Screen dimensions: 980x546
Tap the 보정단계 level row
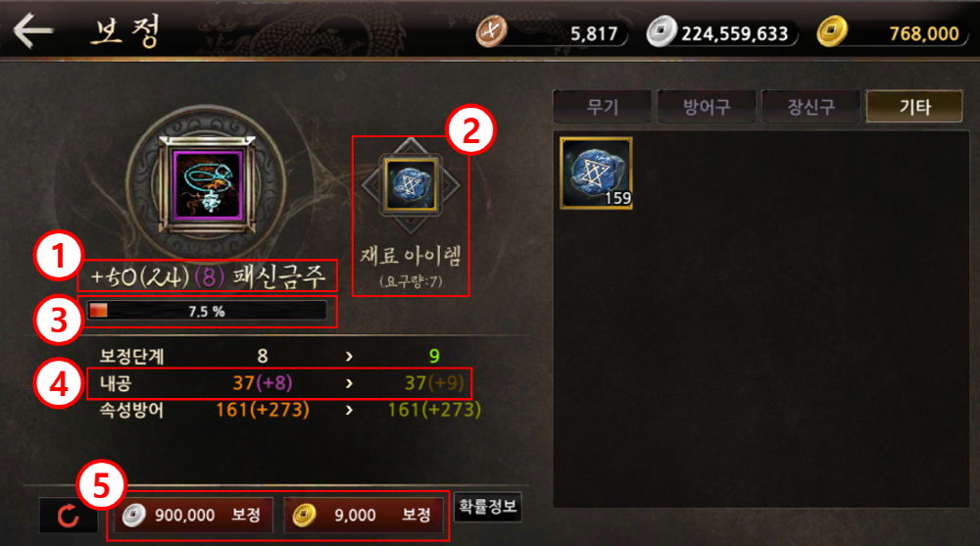(x=270, y=356)
